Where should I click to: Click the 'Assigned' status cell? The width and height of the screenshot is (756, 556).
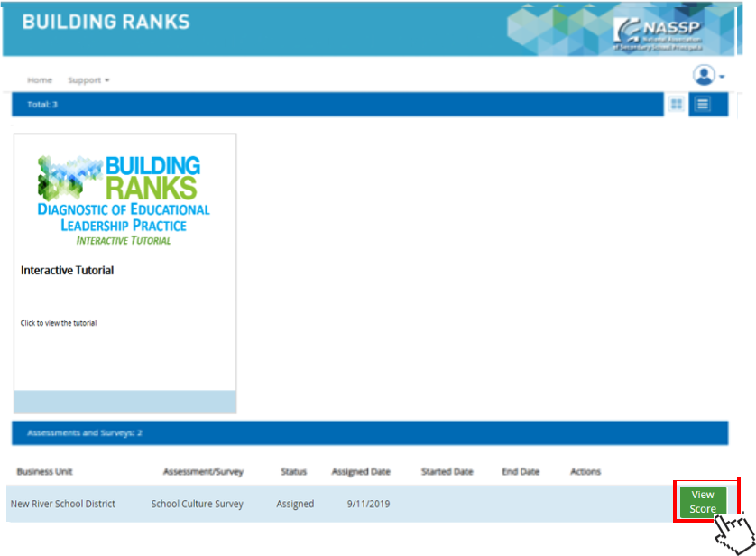pyautogui.click(x=295, y=504)
